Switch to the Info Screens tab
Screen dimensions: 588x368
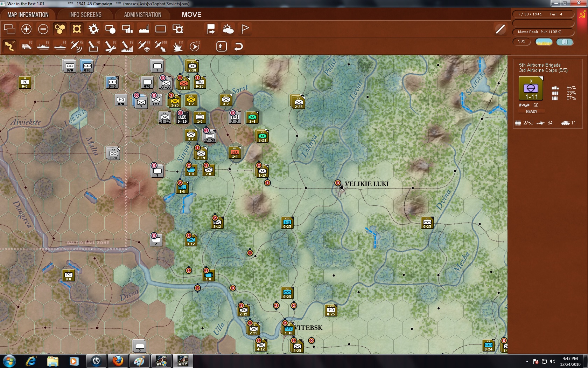point(85,15)
